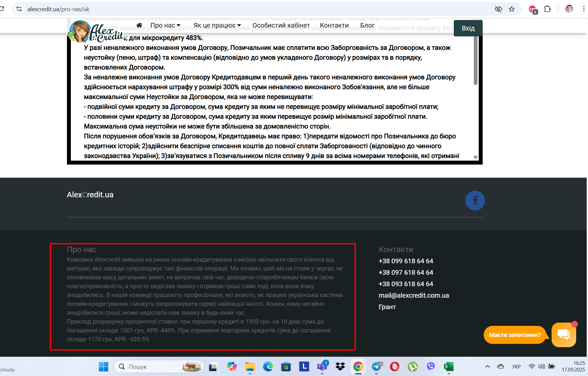Call the +38 099 618 64 64 number
Image resolution: width=588 pixels, height=376 pixels.
pos(406,261)
